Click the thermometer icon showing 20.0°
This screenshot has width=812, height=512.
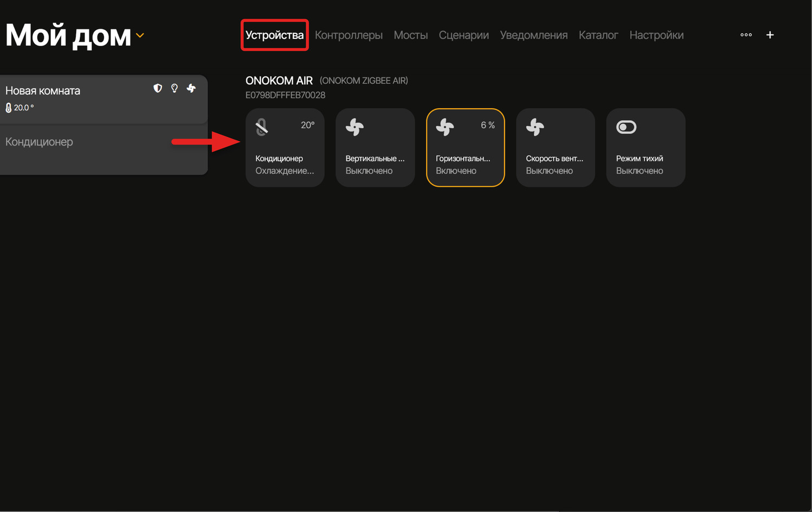click(x=9, y=108)
